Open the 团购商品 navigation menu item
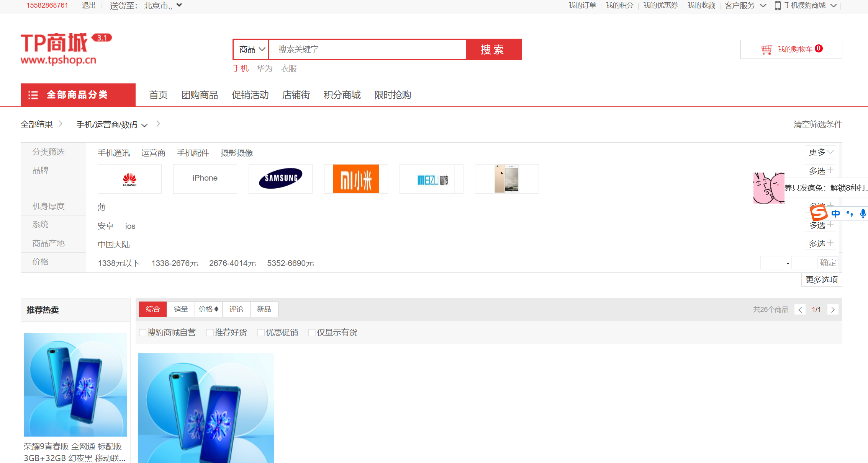Image resolution: width=868 pixels, height=463 pixels. click(200, 95)
